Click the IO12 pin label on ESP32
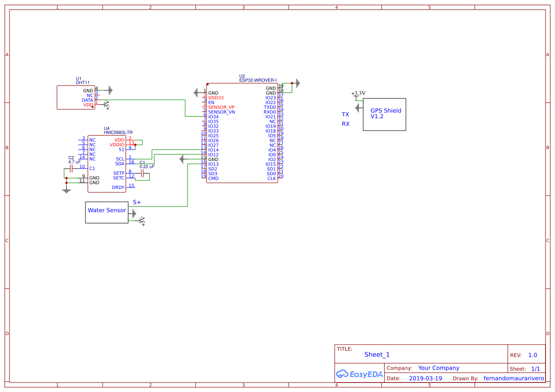 [214, 155]
